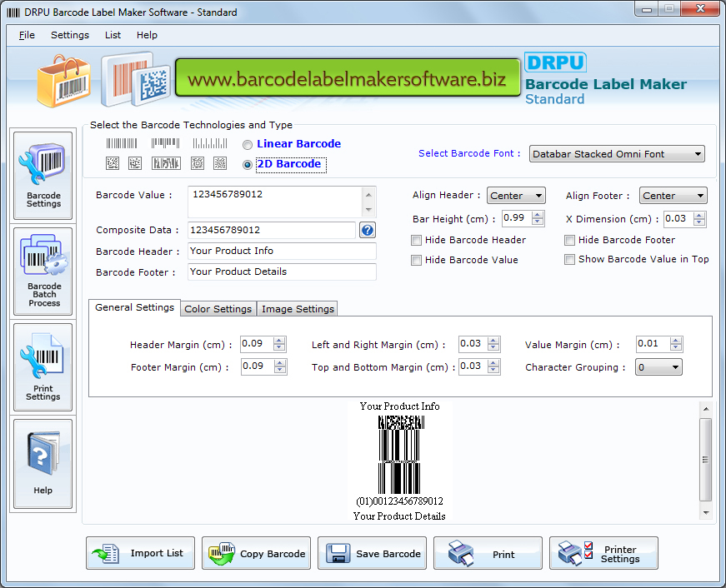Click the Save Barcode button
726x588 pixels.
372,553
